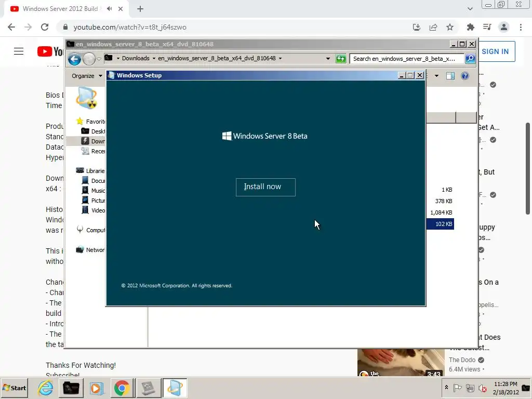
Task: Select Computer in navigation pane
Action: coord(90,230)
